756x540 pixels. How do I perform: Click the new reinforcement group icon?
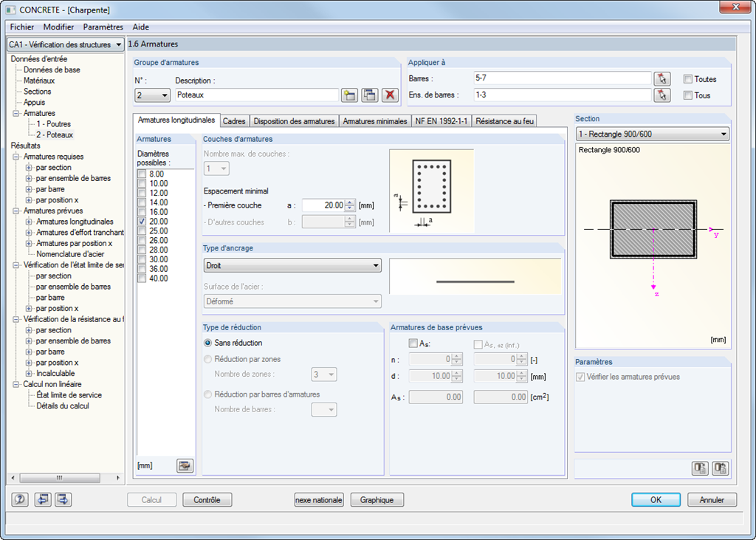(x=349, y=95)
